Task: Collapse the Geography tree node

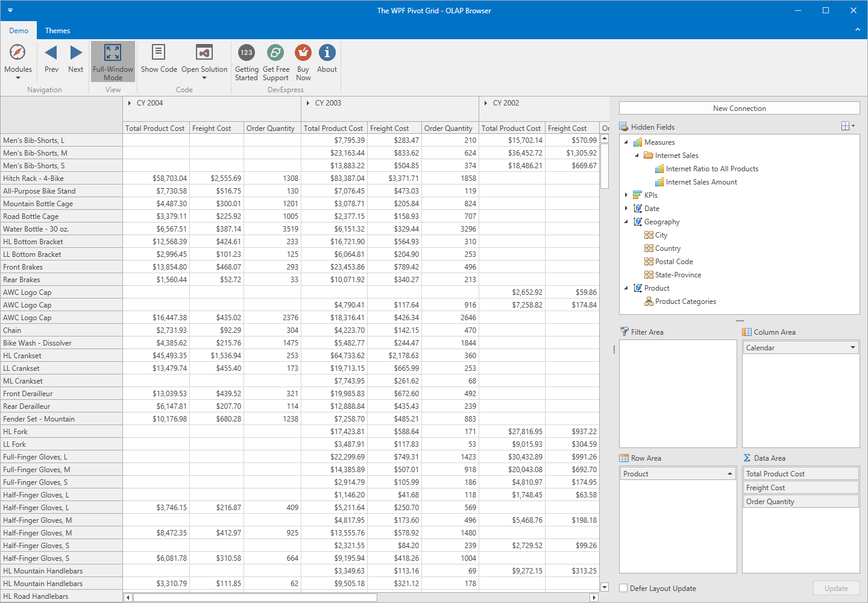Action: click(x=626, y=222)
